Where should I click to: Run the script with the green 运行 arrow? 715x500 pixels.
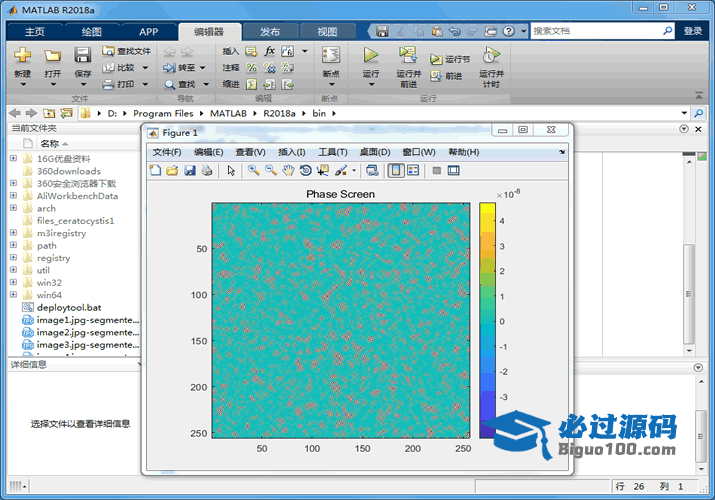371,55
